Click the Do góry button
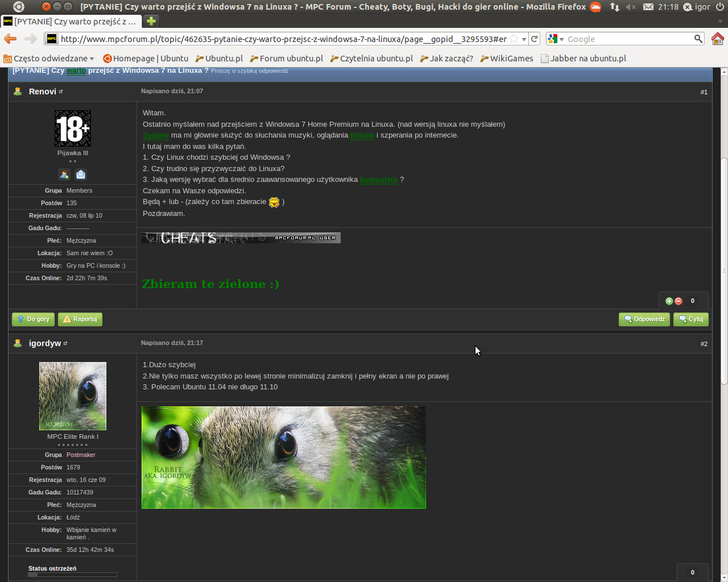The image size is (728, 582). pos(33,319)
